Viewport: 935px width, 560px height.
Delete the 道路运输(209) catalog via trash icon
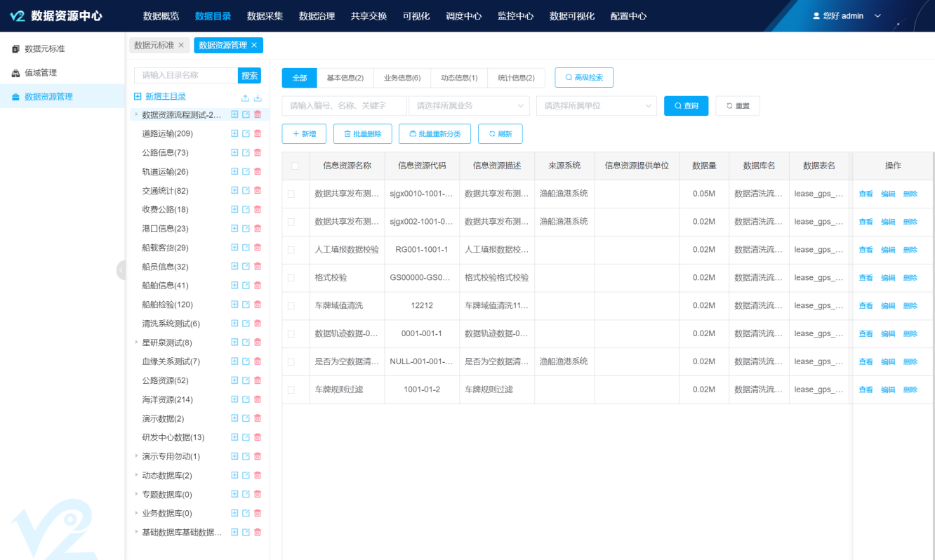[258, 133]
